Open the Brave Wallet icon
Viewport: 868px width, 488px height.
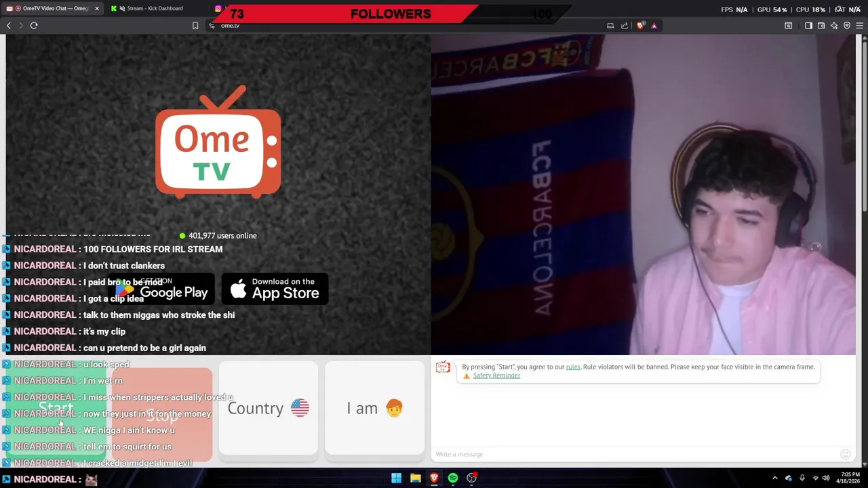coord(821,26)
